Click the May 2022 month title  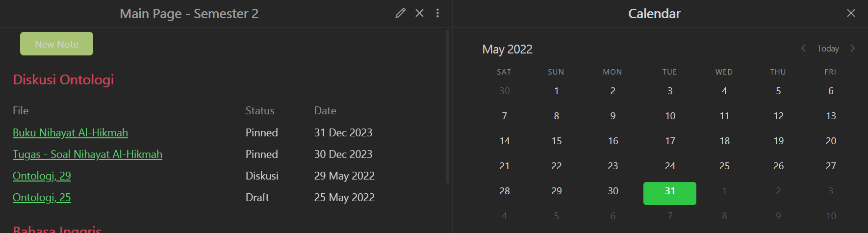507,49
